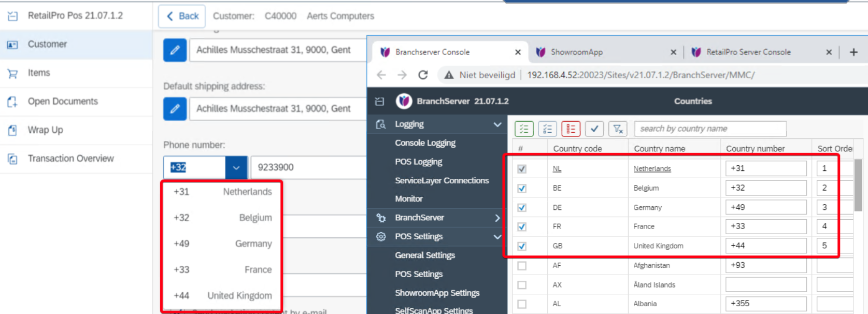Open a new browser tab
The image size is (868, 314).
click(853, 52)
